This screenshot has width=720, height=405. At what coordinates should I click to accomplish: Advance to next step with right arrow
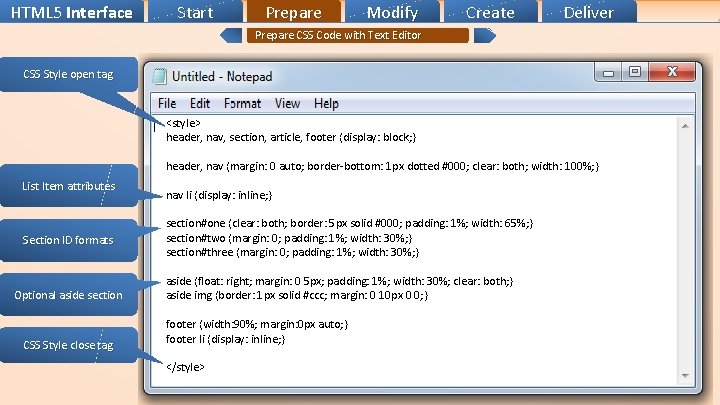[485, 35]
